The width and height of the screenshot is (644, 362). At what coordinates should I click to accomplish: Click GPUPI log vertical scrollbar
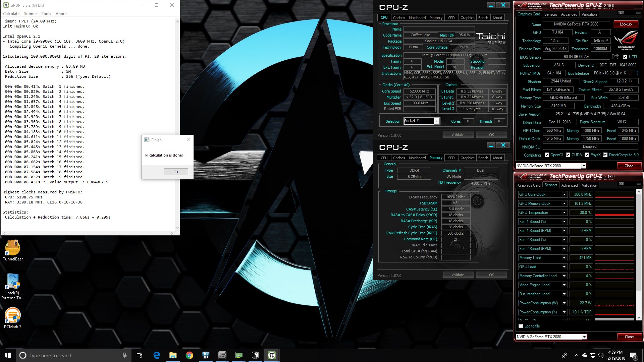click(177, 124)
